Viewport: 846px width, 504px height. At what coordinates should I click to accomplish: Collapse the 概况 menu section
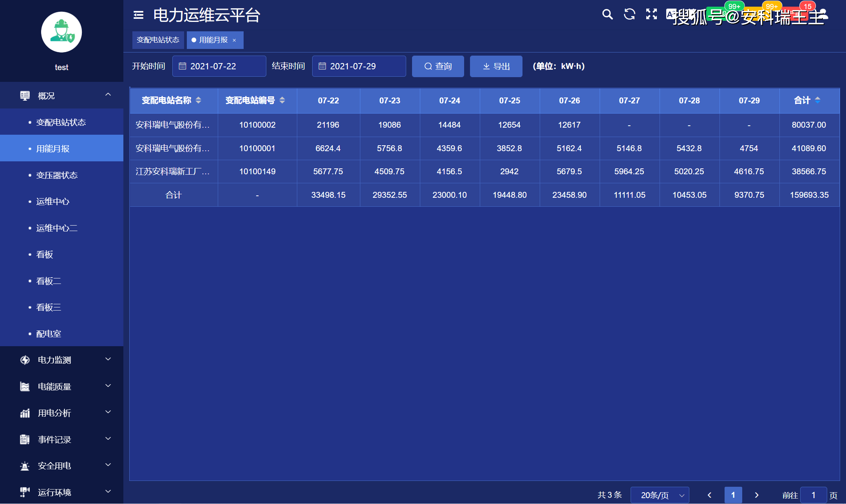click(x=108, y=95)
